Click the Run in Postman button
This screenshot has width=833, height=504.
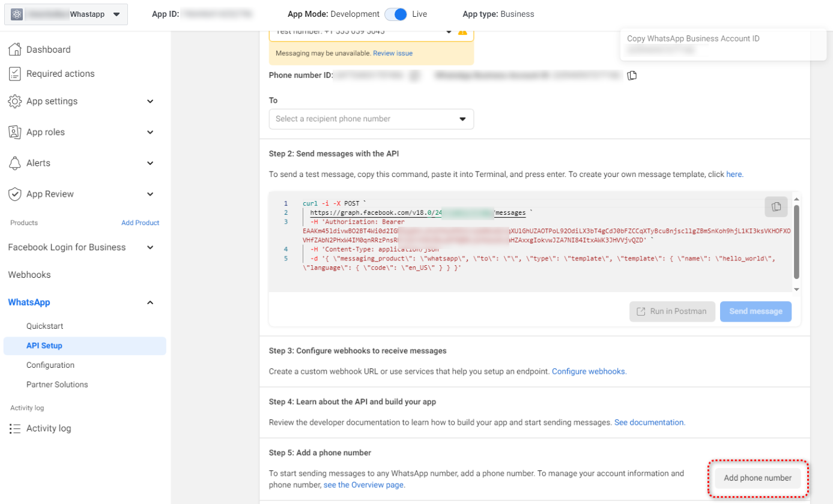[672, 311]
